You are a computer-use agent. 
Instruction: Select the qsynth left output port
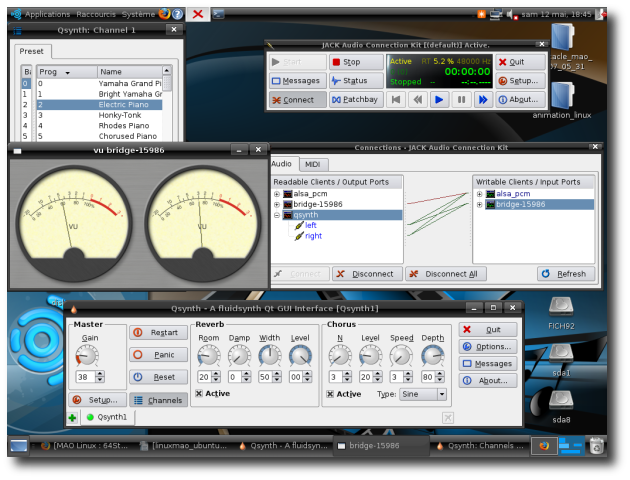pos(310,225)
